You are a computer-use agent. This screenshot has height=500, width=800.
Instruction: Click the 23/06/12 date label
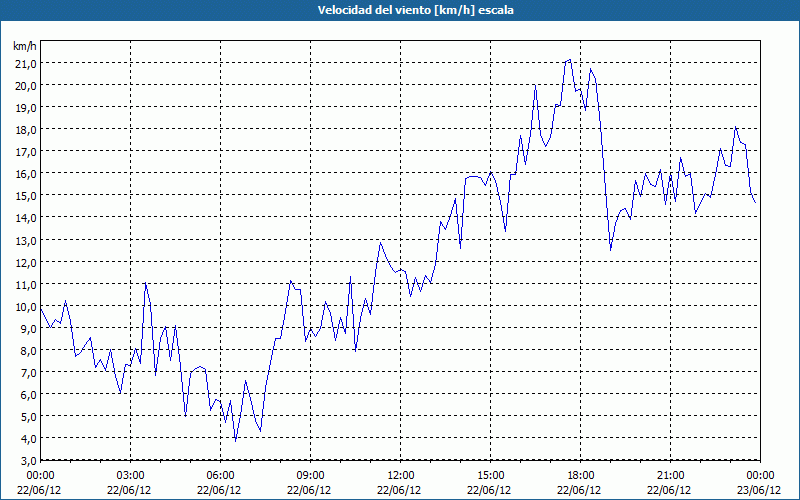[759, 490]
